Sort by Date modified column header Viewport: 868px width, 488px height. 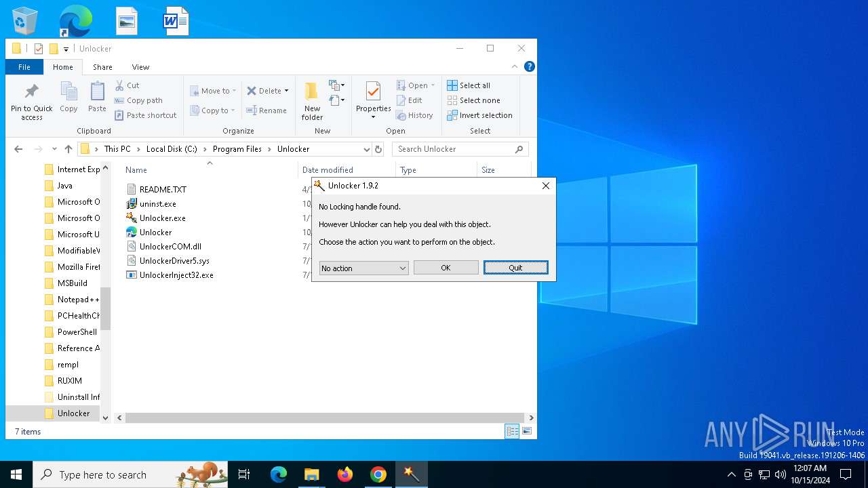[328, 170]
